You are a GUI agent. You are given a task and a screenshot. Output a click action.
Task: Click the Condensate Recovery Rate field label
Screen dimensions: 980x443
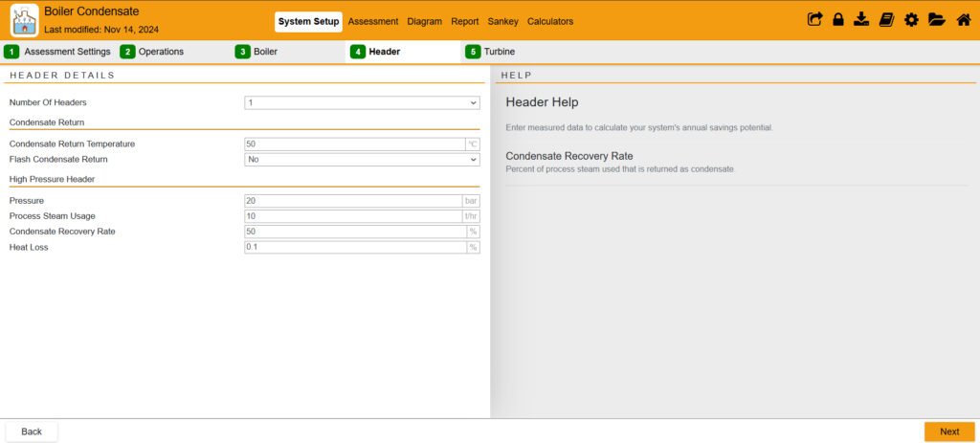pos(62,232)
